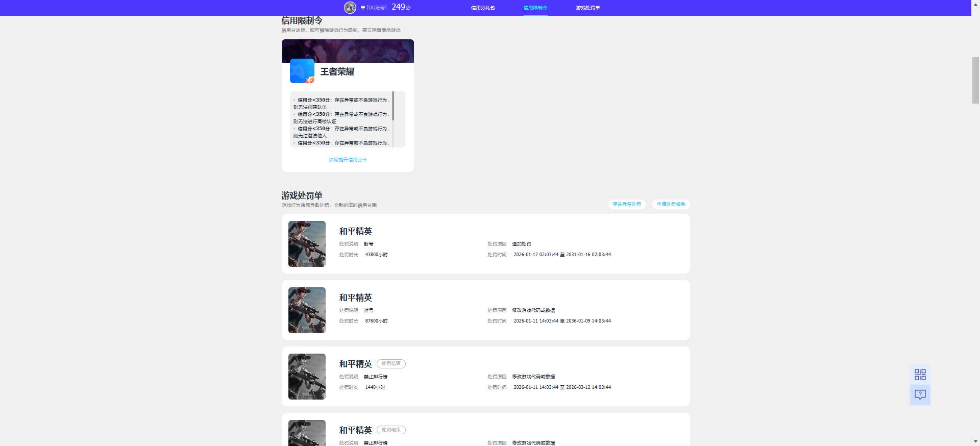The width and height of the screenshot is (980, 446).
Task: Click the 申请处罚减免 button
Action: pyautogui.click(x=671, y=204)
